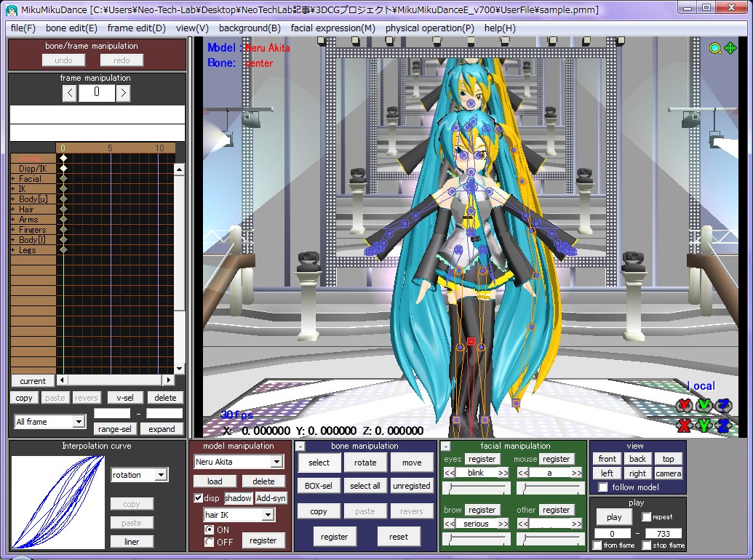The image size is (753, 560).
Task: Toggle the model 'disp' checkbox
Action: 198,497
